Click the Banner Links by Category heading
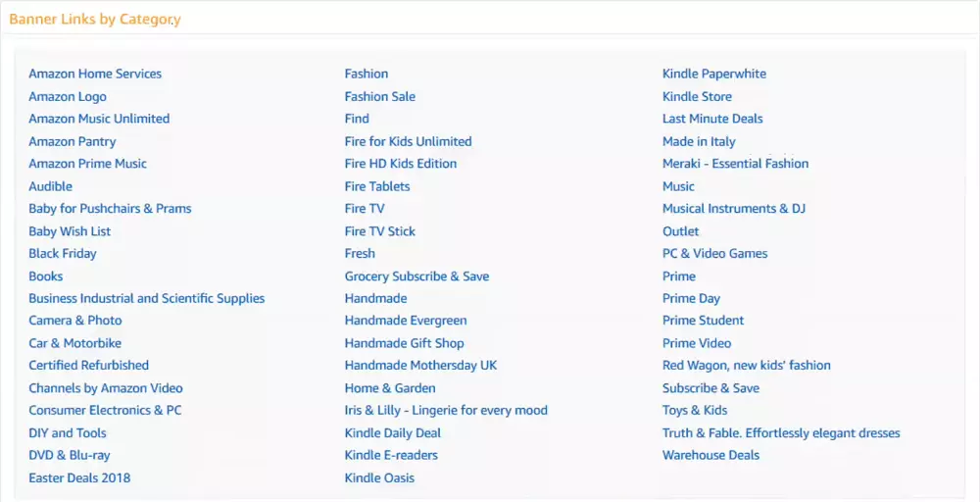Viewport: 980px width, 502px height. click(95, 20)
